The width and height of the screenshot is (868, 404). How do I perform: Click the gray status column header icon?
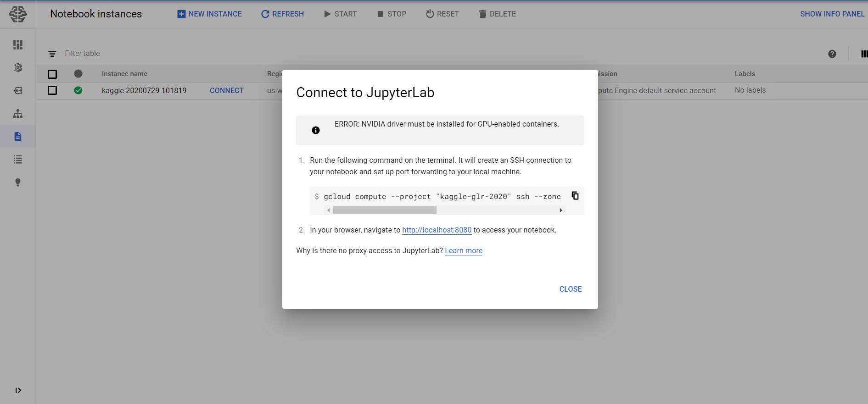78,74
